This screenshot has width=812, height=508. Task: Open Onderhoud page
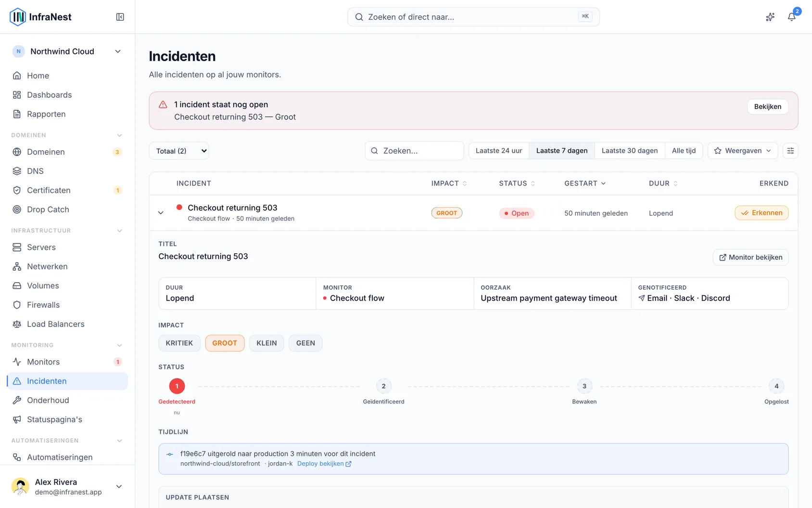67,400
